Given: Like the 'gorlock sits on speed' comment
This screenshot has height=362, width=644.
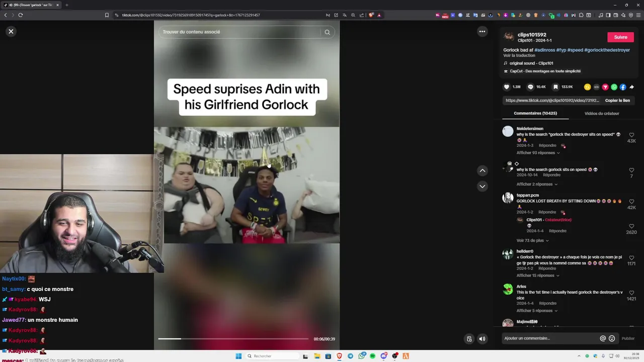Looking at the screenshot, I should [631, 170].
